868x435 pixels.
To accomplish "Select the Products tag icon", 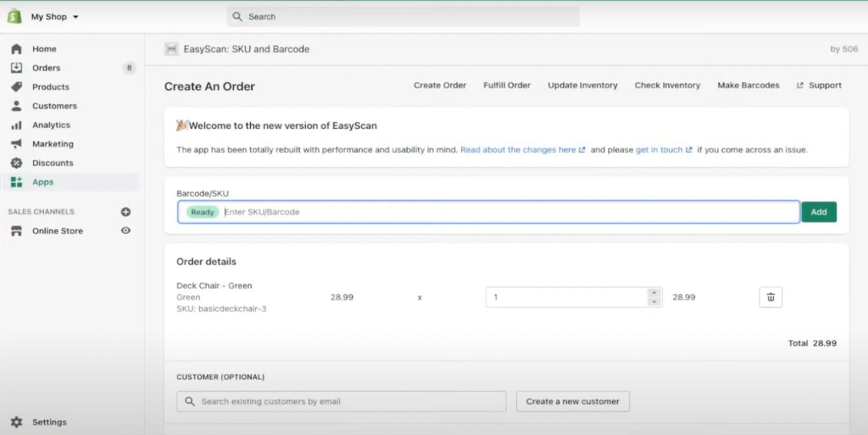I will tap(16, 87).
